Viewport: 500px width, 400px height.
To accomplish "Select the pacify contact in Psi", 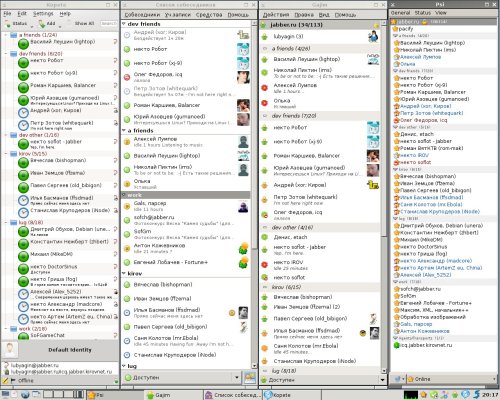I will point(405,29).
